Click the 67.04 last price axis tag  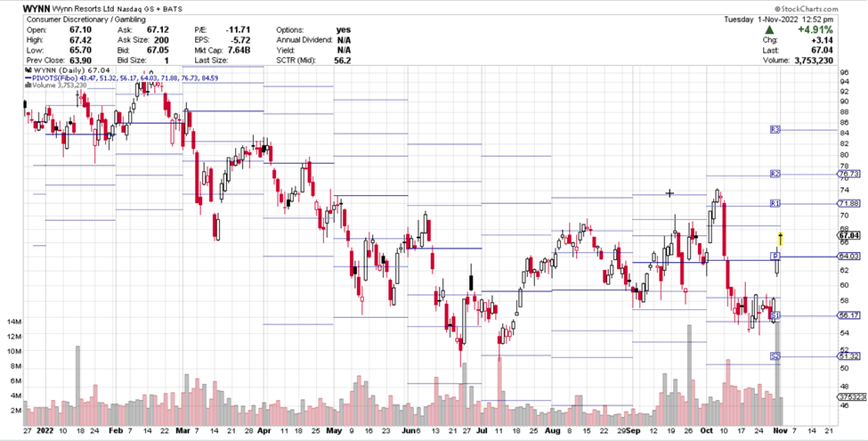[849, 235]
